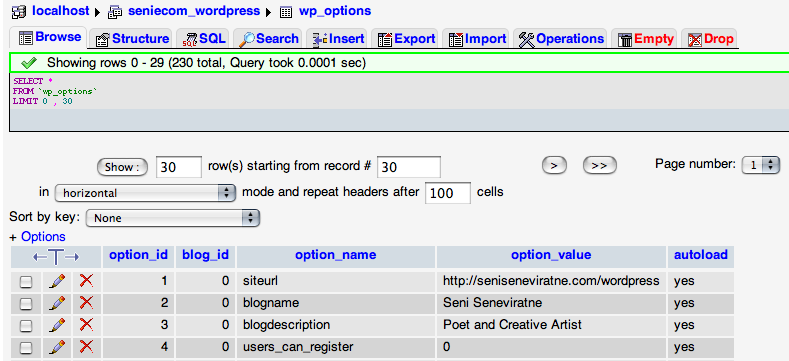
Task: Delete the blogdescription row with red X
Action: click(x=87, y=325)
